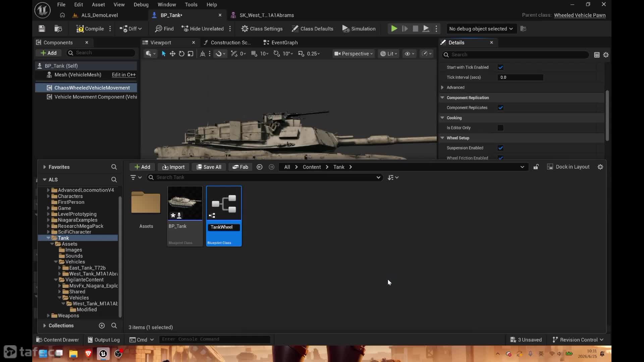Toggle Start with Tick Enabled checkbox
644x362 pixels.
coord(500,67)
